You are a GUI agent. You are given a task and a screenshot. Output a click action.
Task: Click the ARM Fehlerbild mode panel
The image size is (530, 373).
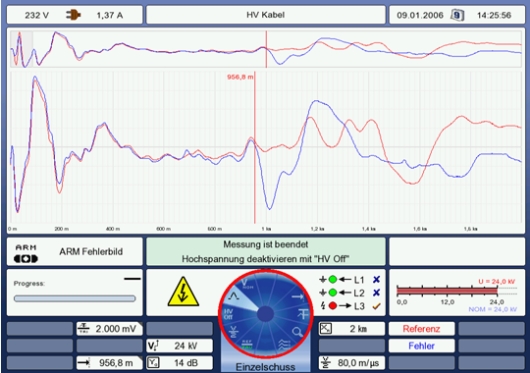(75, 252)
